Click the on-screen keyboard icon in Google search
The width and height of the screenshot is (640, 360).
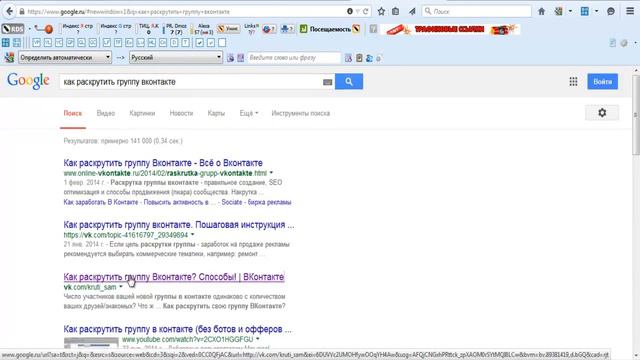click(x=327, y=82)
